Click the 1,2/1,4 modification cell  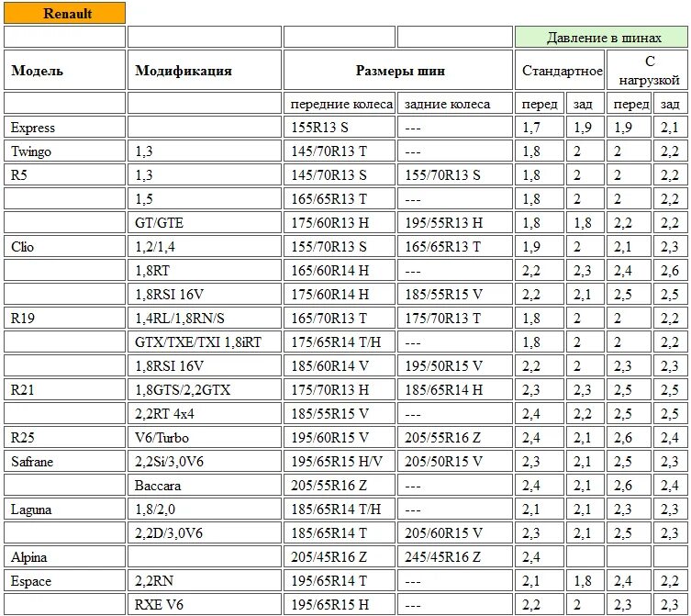pos(204,246)
